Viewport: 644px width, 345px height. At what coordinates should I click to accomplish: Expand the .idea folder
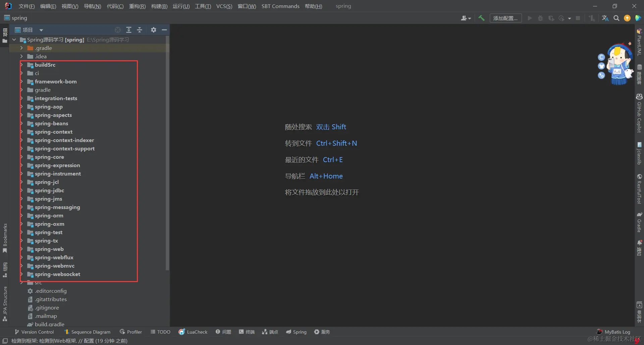pyautogui.click(x=21, y=56)
